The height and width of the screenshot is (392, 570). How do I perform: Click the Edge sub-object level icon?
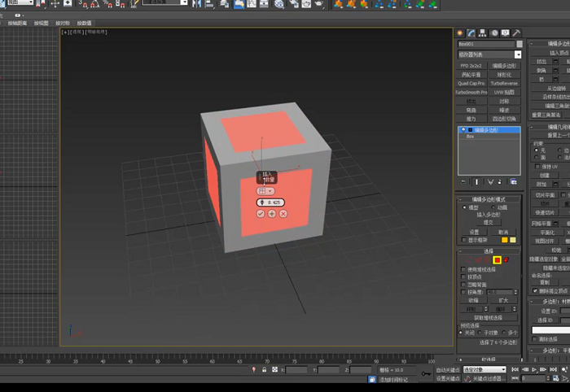coord(479,260)
